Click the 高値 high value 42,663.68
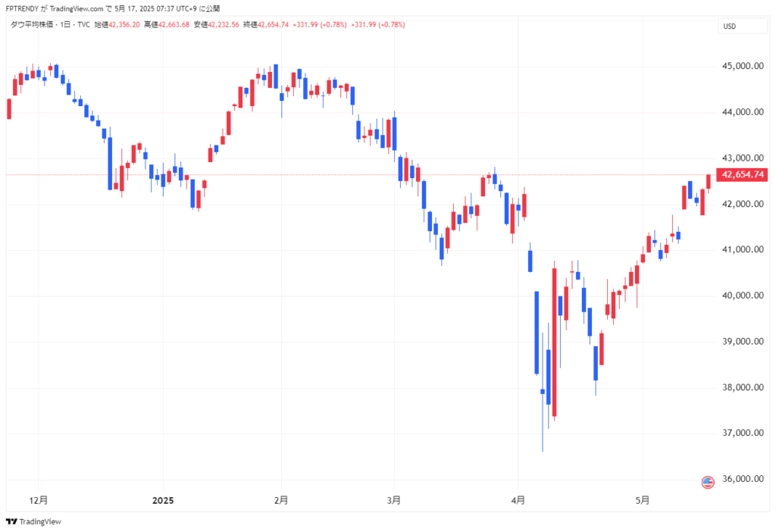776x532 pixels. click(x=174, y=25)
